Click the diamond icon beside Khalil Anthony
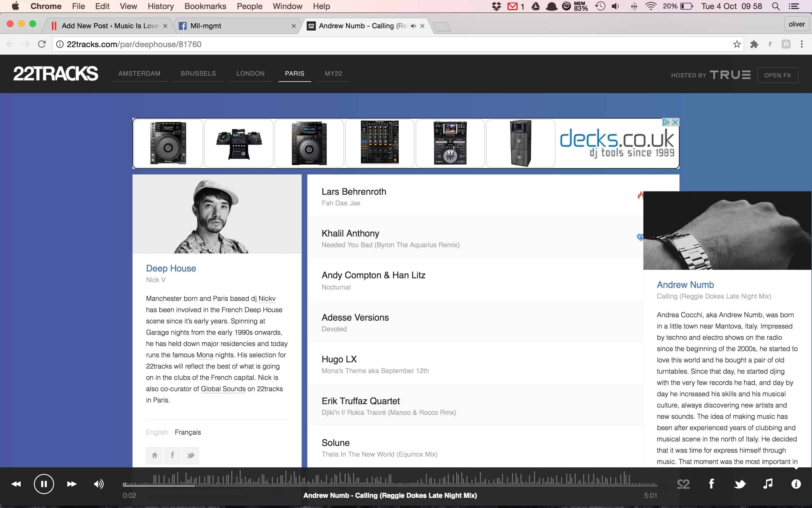The image size is (812, 508). tap(640, 237)
